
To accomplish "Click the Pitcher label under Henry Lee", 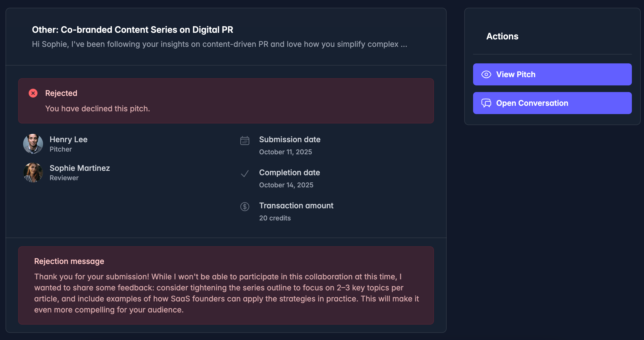I will coord(61,149).
